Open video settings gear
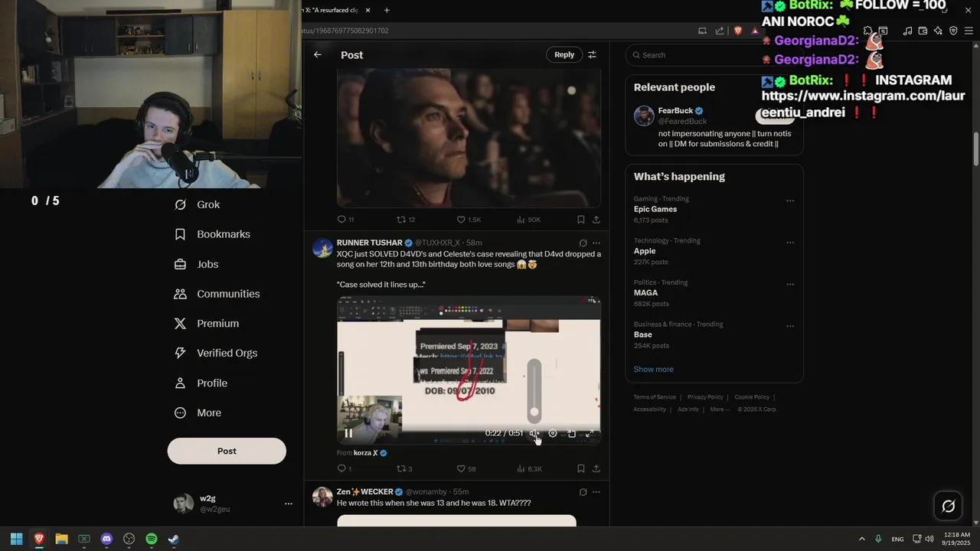Screen dimensions: 980x551 click(553, 433)
